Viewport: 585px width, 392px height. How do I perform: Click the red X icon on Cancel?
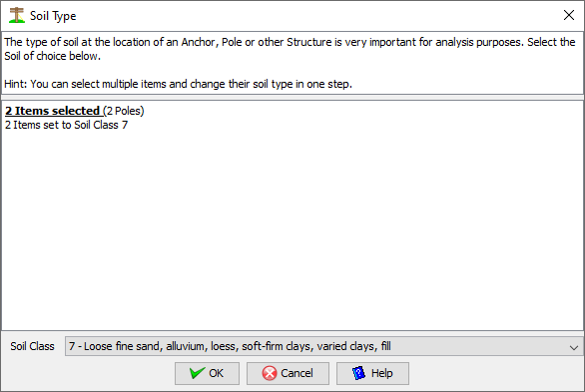click(269, 373)
